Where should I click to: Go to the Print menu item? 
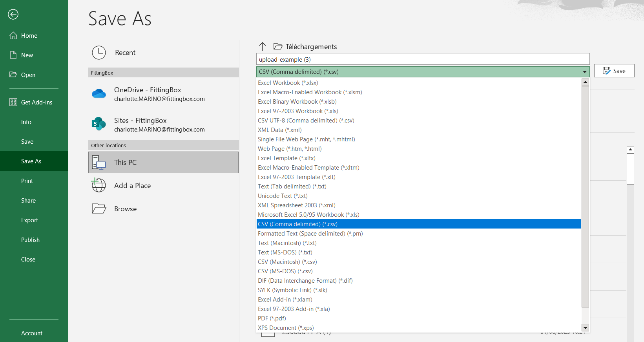pos(27,181)
